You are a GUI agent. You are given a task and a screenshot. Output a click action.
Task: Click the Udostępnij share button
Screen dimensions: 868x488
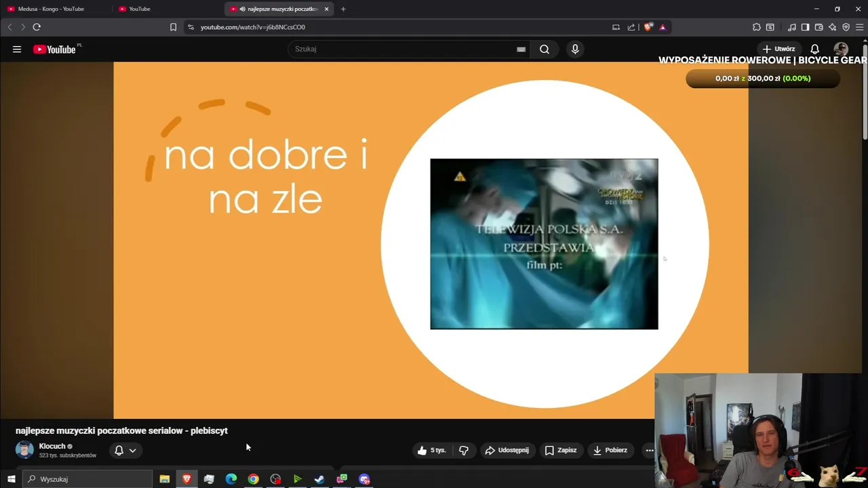[x=507, y=450]
